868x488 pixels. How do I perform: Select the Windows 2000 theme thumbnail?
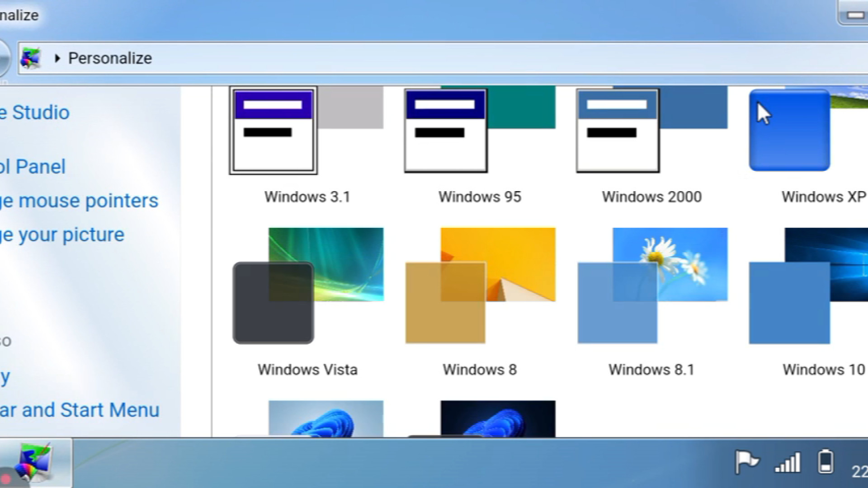click(x=652, y=129)
